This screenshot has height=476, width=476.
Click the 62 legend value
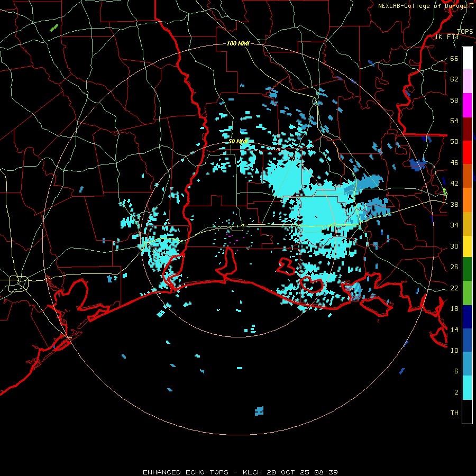(454, 79)
